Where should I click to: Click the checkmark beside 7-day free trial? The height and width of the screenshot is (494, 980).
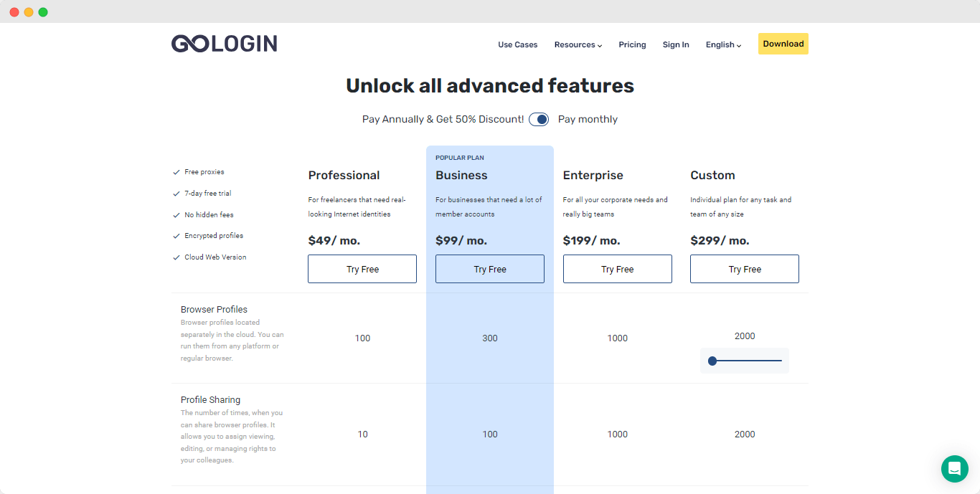pos(176,194)
